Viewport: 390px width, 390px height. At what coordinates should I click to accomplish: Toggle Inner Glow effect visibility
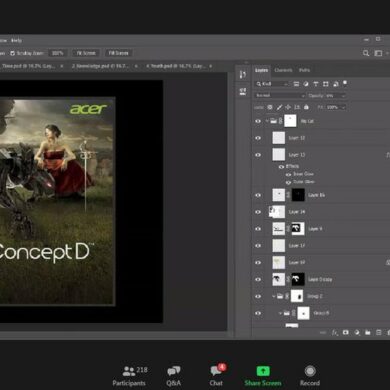(288, 174)
